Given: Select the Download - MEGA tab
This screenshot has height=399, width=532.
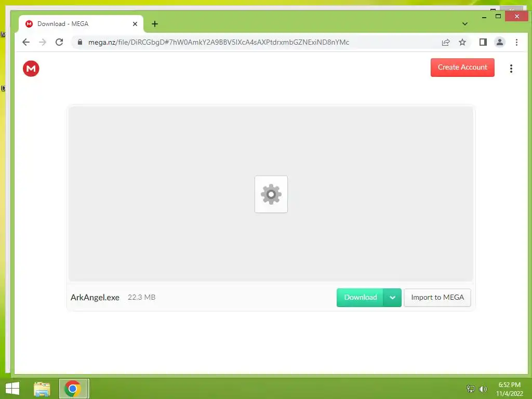Looking at the screenshot, I should (x=81, y=24).
